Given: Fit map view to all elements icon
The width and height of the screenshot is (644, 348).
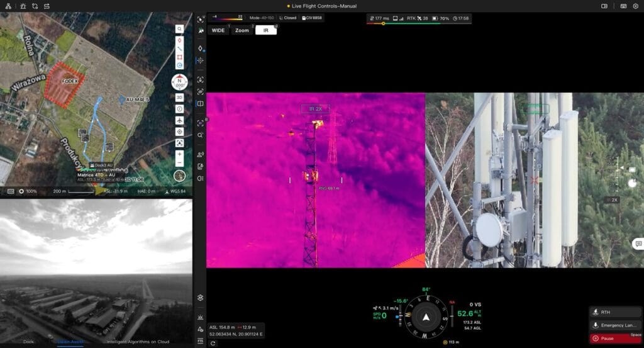Looking at the screenshot, I should coord(179,143).
